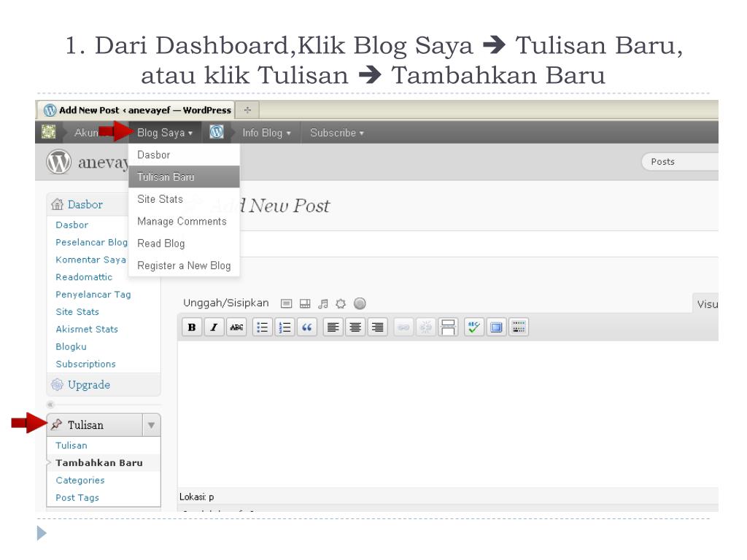Click the Posts button at top right

(x=680, y=161)
